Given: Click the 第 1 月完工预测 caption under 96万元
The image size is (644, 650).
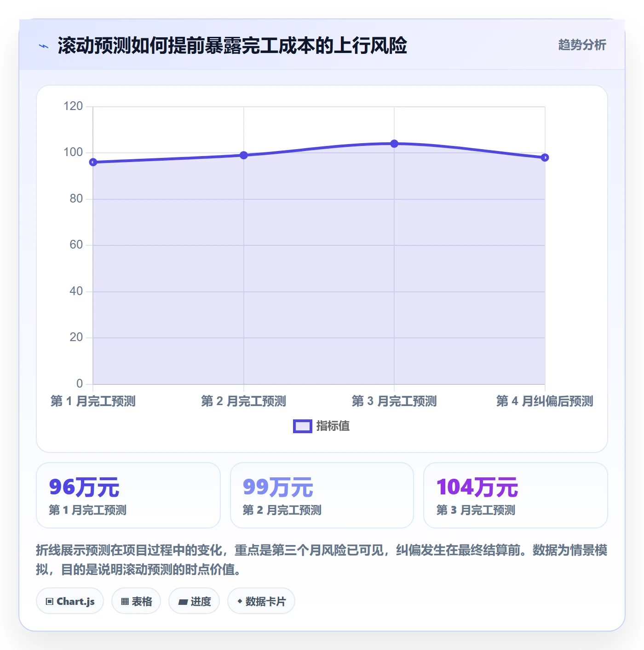Looking at the screenshot, I should pyautogui.click(x=88, y=510).
